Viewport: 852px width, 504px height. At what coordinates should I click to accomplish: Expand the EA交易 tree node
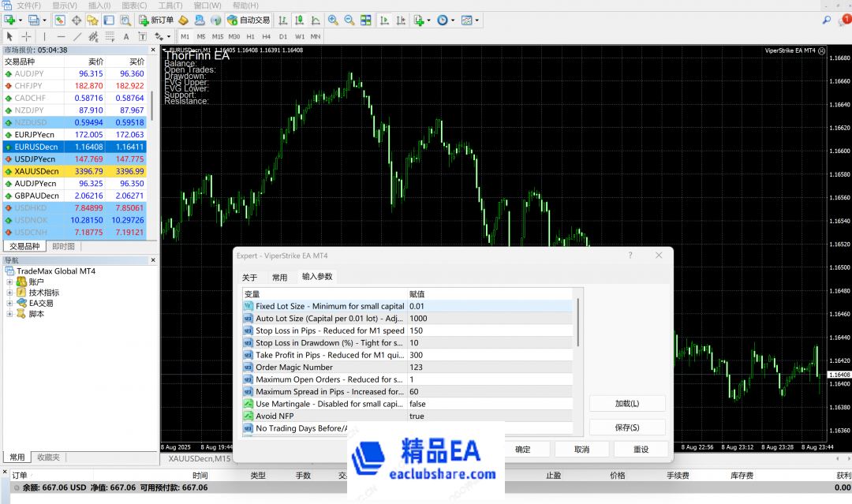pyautogui.click(x=9, y=303)
